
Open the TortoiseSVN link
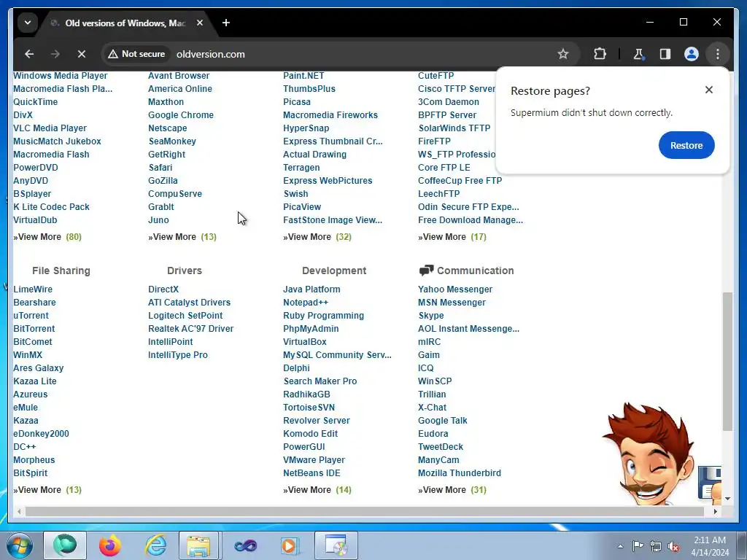309,407
